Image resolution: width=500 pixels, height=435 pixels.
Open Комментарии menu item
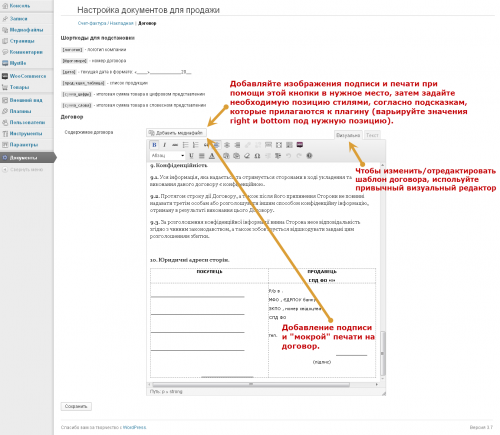(27, 52)
